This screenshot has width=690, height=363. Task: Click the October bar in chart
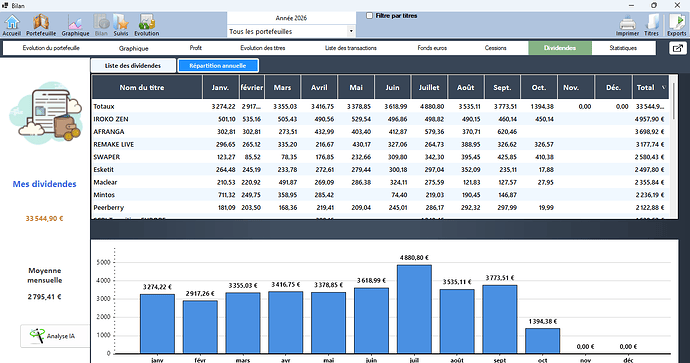click(x=543, y=341)
